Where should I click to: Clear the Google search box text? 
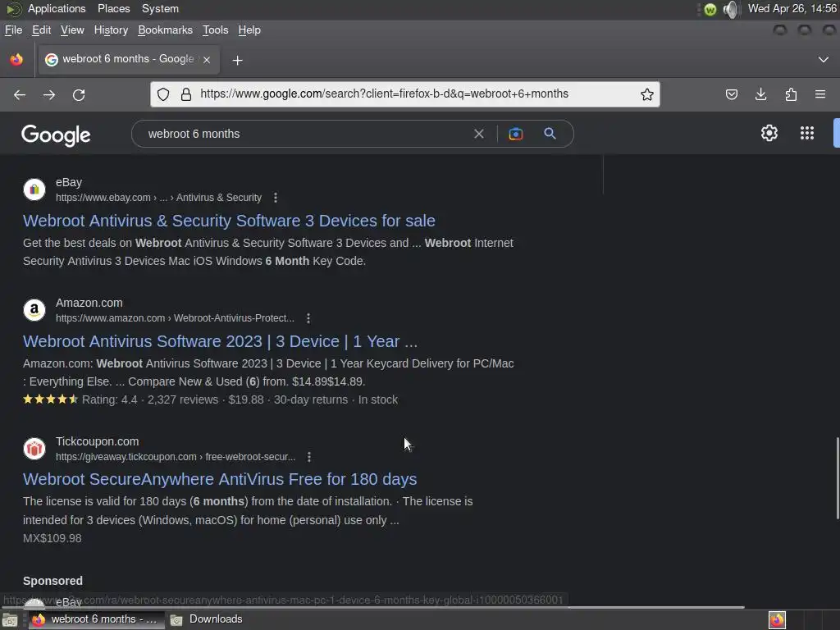tap(479, 134)
